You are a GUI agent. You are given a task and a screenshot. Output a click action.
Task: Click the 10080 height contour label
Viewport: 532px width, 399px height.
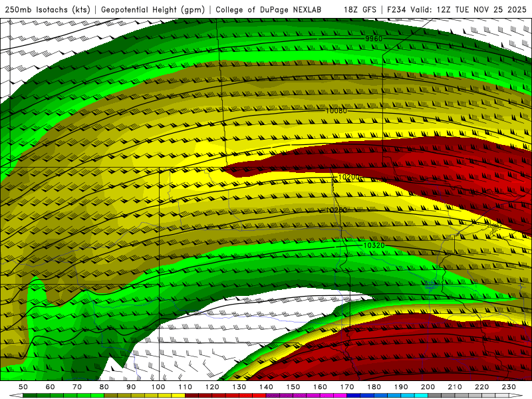[x=336, y=110]
